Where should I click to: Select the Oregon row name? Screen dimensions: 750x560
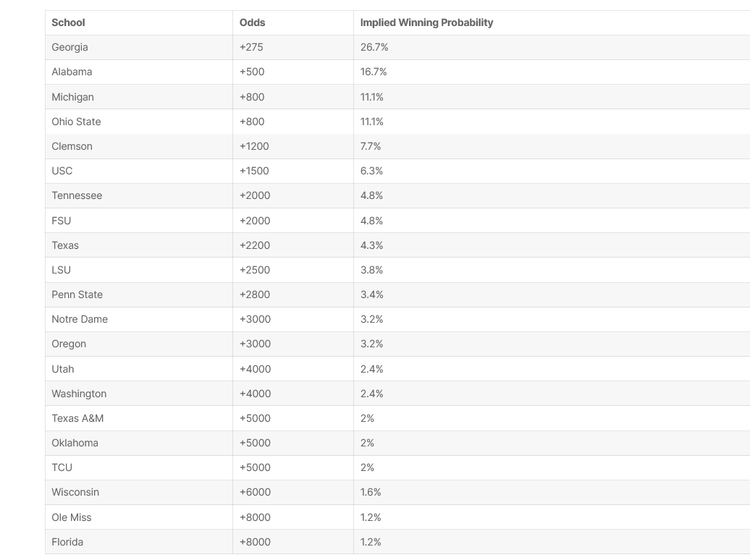69,344
